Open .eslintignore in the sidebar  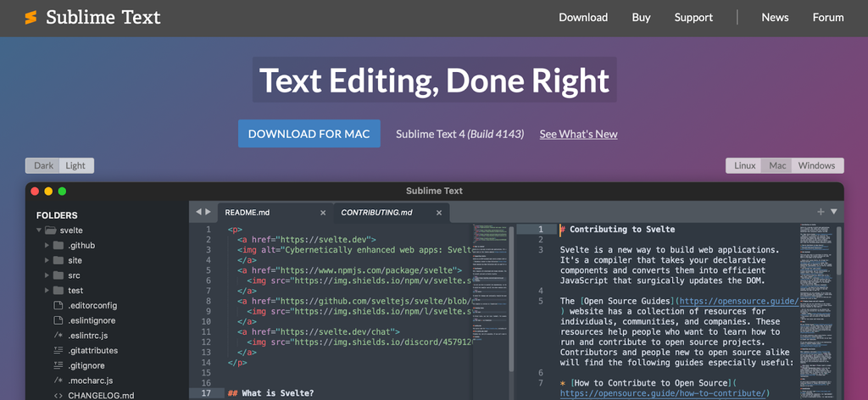(x=92, y=320)
